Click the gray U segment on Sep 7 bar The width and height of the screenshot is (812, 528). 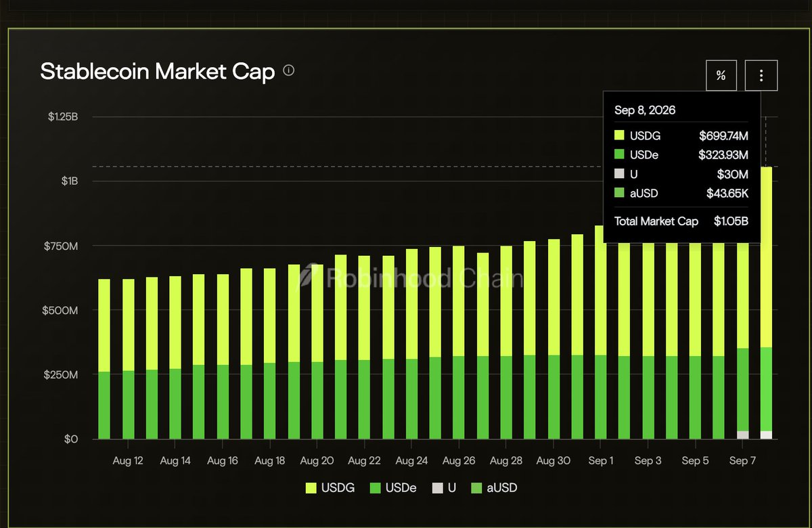(742, 435)
